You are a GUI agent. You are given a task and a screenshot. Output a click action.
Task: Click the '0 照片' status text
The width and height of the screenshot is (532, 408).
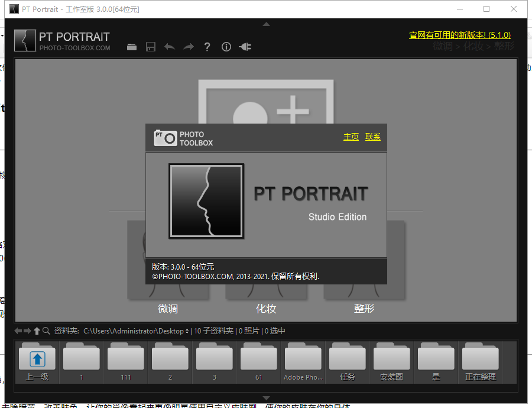point(249,331)
